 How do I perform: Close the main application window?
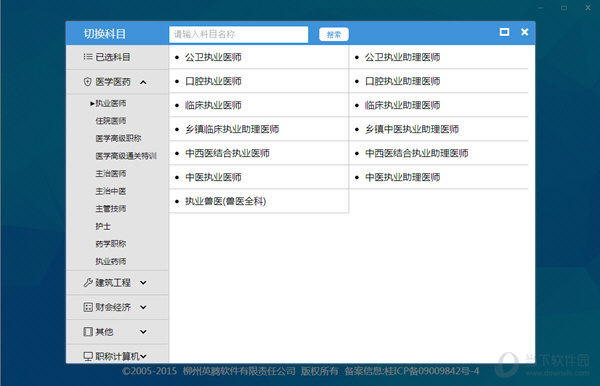pyautogui.click(x=588, y=8)
